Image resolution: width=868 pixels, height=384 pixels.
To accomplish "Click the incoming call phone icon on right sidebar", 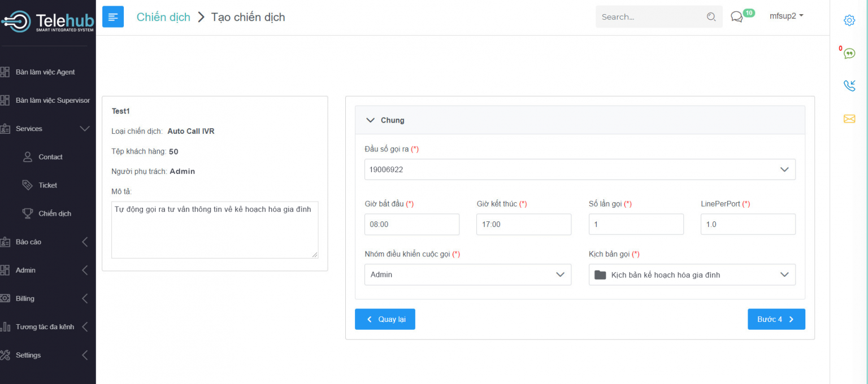I will click(849, 86).
